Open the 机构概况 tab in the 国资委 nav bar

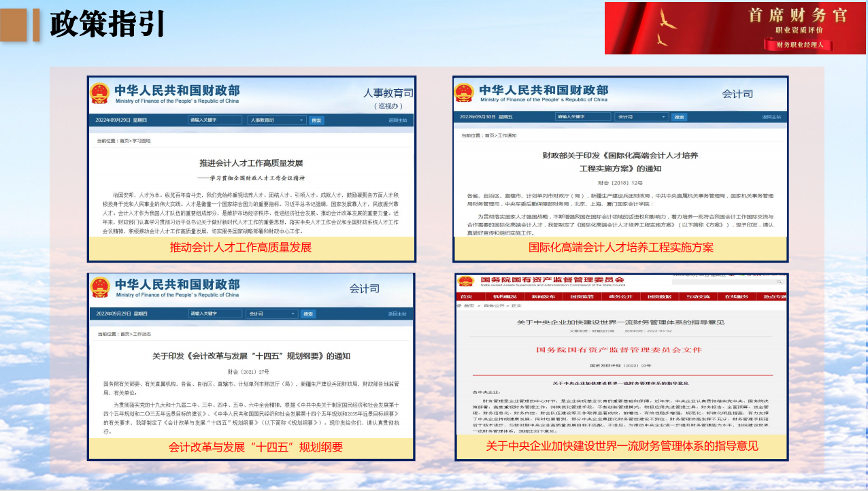[505, 297]
